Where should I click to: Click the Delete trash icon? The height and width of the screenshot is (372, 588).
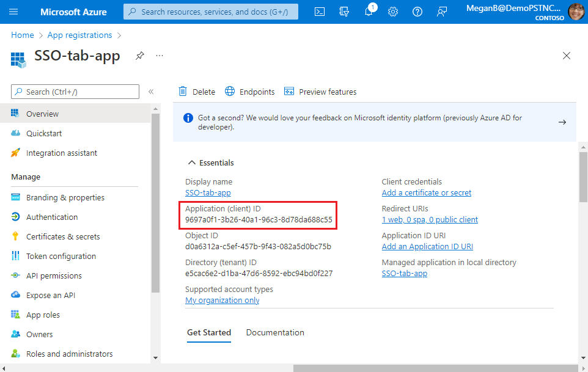[183, 92]
